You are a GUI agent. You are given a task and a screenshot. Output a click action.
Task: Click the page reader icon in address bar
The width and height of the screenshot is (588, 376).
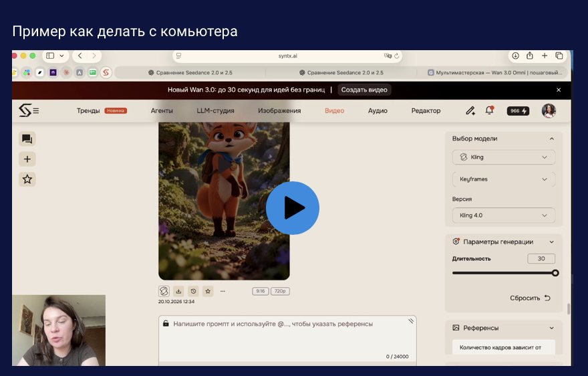[x=179, y=56]
